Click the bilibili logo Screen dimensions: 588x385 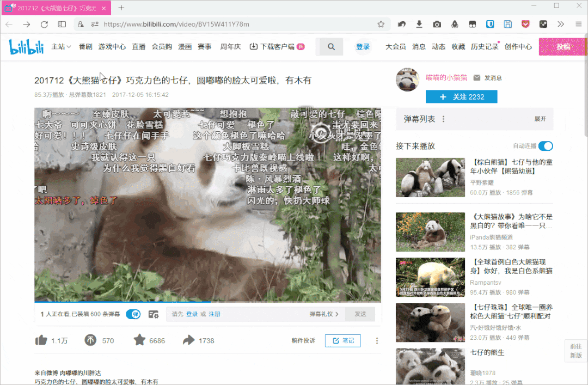point(26,47)
